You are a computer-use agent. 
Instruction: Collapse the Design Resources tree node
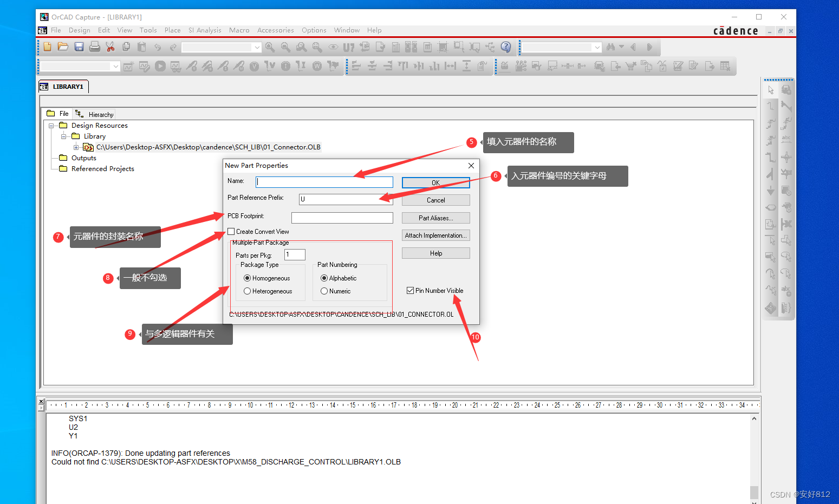[51, 126]
